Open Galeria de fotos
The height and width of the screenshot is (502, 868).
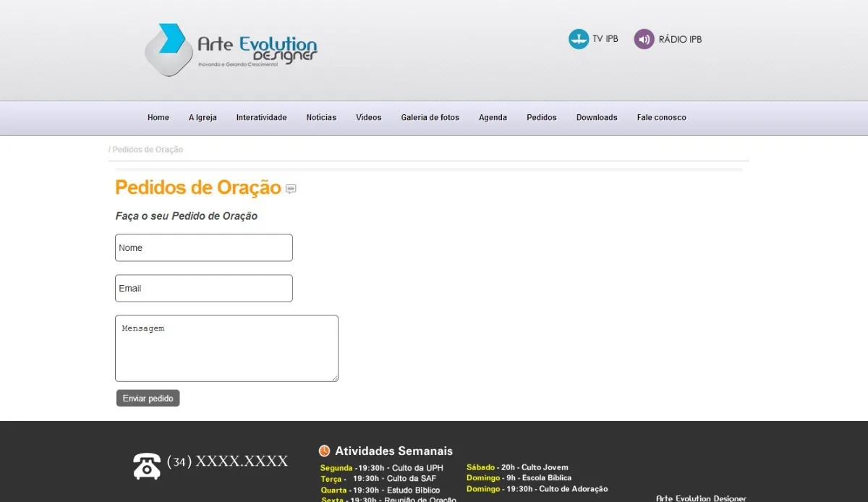[430, 118]
